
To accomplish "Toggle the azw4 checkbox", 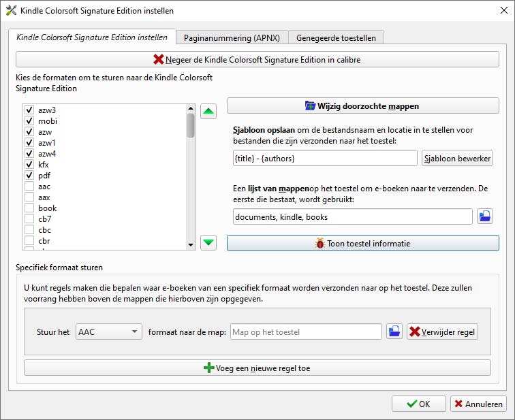I will (29, 153).
